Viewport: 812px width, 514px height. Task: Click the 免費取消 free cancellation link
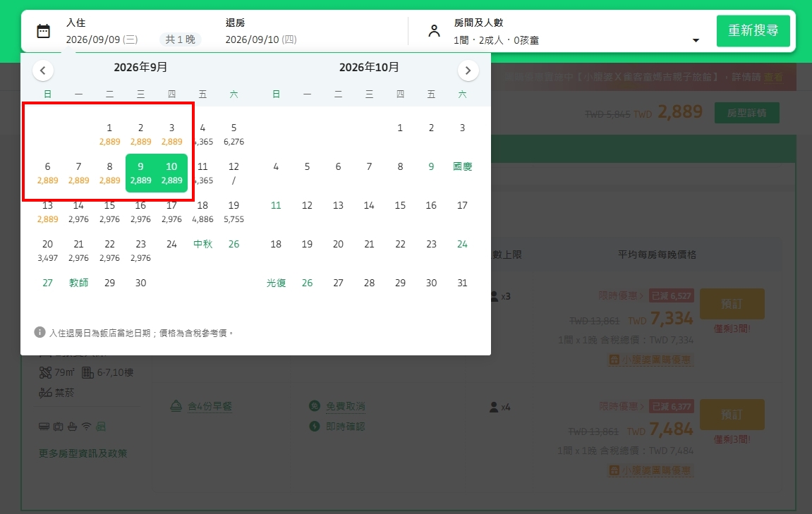tap(346, 406)
